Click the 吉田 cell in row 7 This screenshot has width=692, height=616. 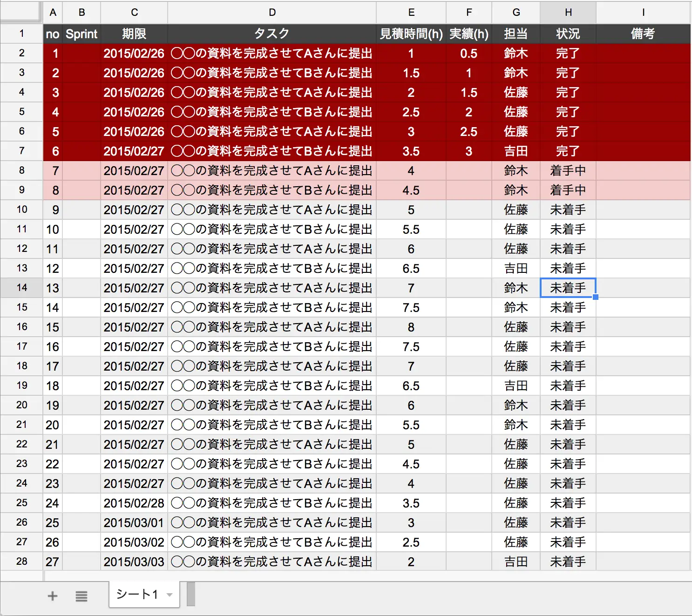click(516, 151)
